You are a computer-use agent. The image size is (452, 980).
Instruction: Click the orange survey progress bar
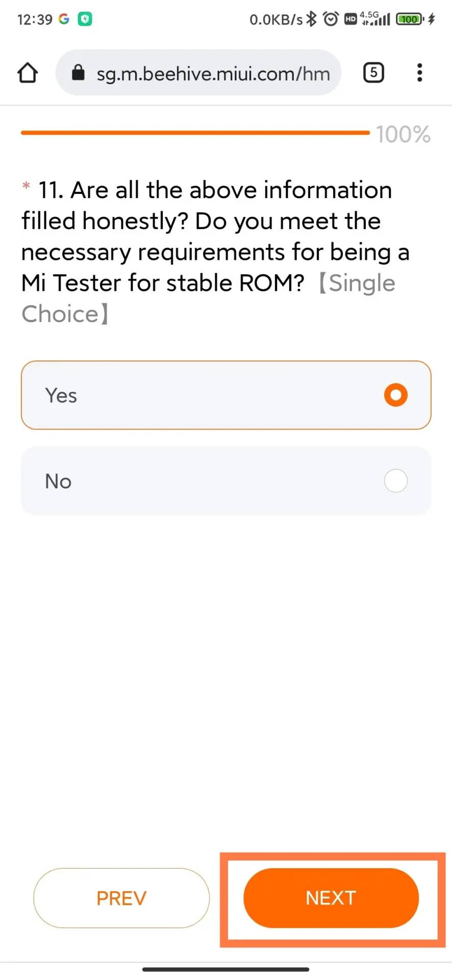[195, 133]
